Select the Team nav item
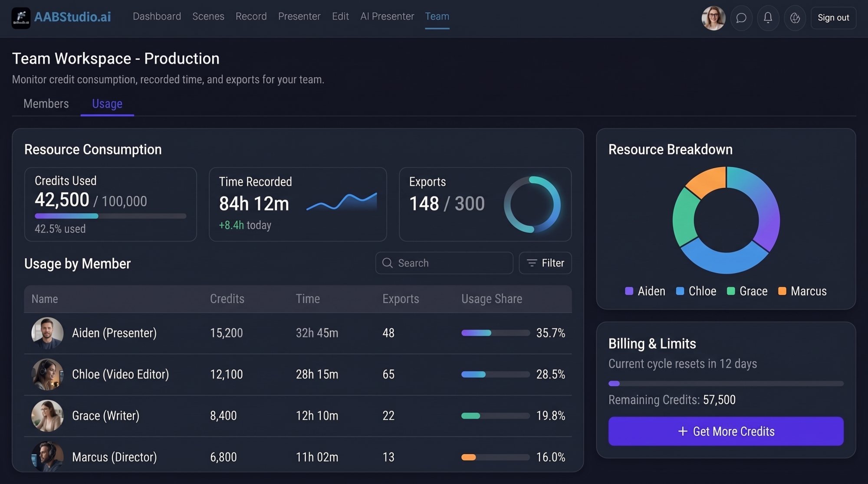The width and height of the screenshot is (868, 484). pos(437,16)
